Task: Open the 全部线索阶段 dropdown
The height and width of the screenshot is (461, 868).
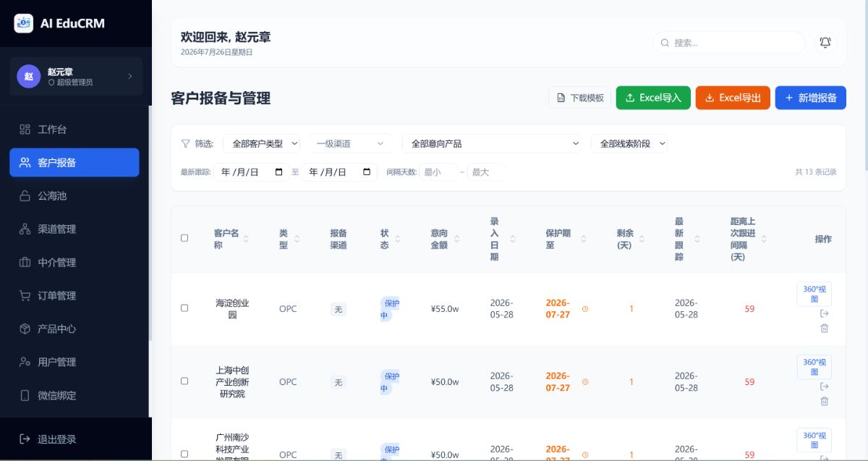Action: coord(629,143)
